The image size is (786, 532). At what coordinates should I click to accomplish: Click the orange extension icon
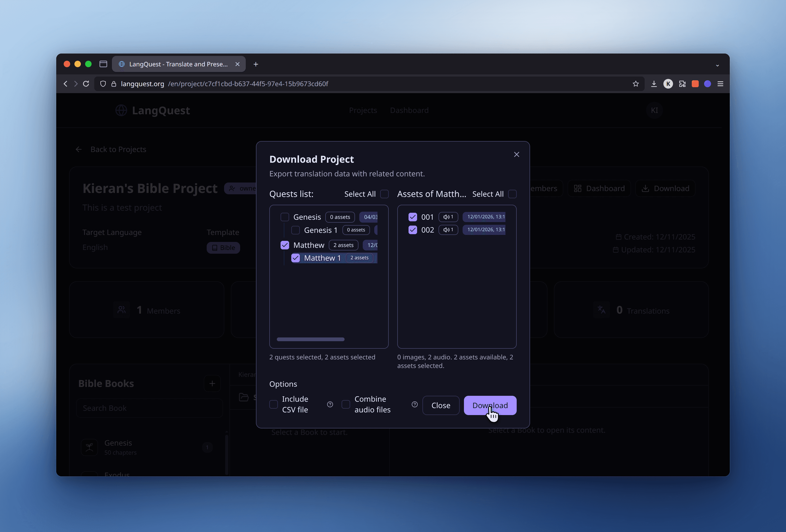[x=695, y=84]
